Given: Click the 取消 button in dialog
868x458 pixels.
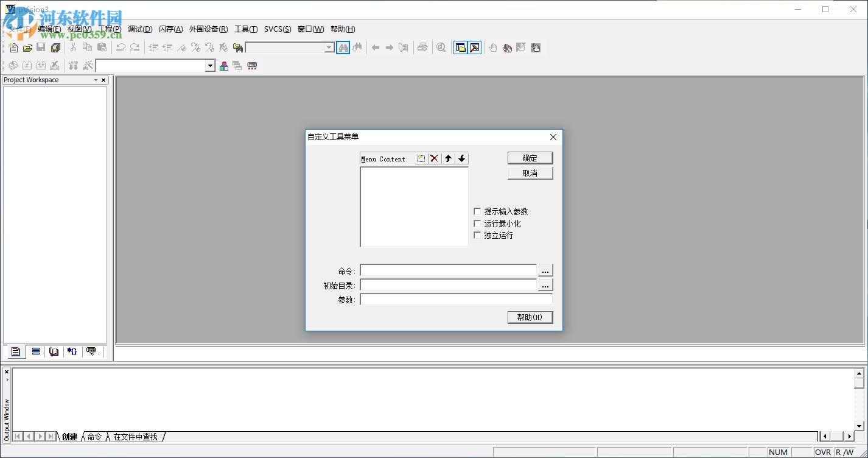Looking at the screenshot, I should (530, 174).
